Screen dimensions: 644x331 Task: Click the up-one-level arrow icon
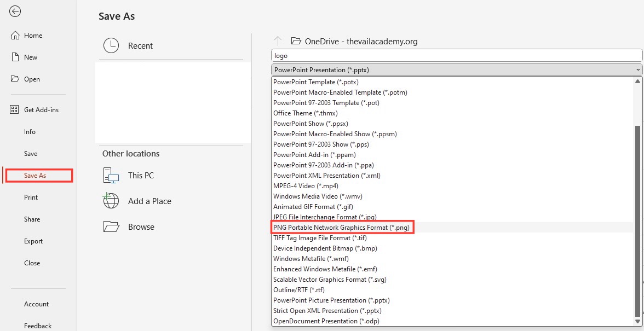click(278, 41)
